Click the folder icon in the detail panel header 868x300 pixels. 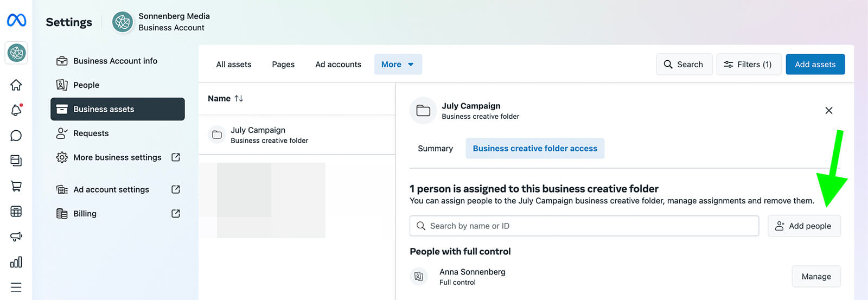pyautogui.click(x=423, y=111)
